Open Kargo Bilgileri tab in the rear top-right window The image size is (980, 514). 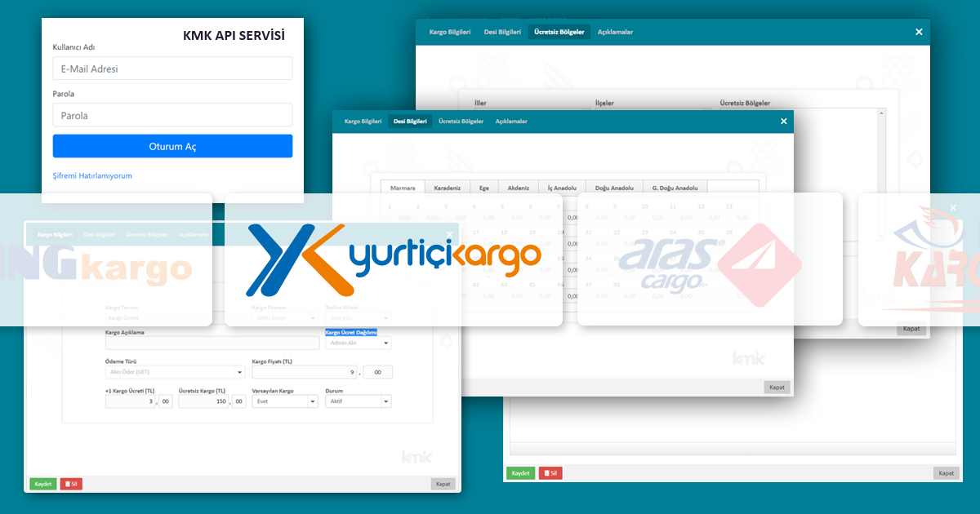coord(450,32)
